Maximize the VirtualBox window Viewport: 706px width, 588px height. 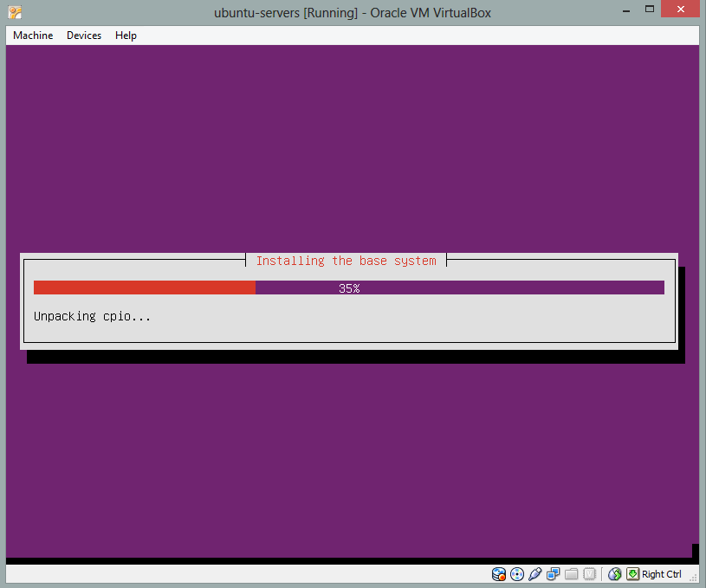click(x=650, y=9)
